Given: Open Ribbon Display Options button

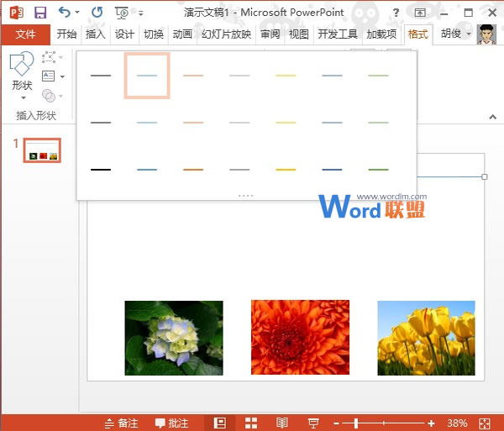Looking at the screenshot, I should point(420,13).
